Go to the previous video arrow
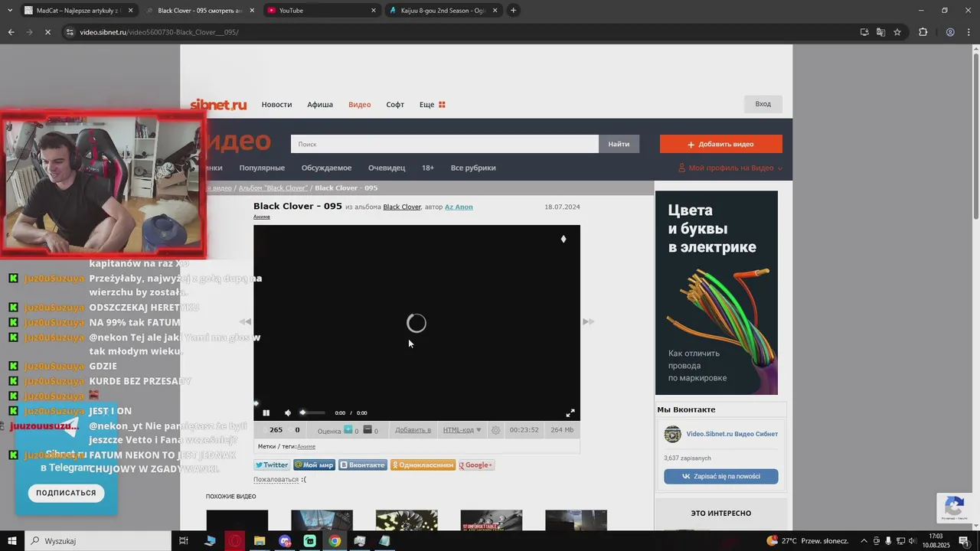Viewport: 980px width, 551px height. coord(245,321)
